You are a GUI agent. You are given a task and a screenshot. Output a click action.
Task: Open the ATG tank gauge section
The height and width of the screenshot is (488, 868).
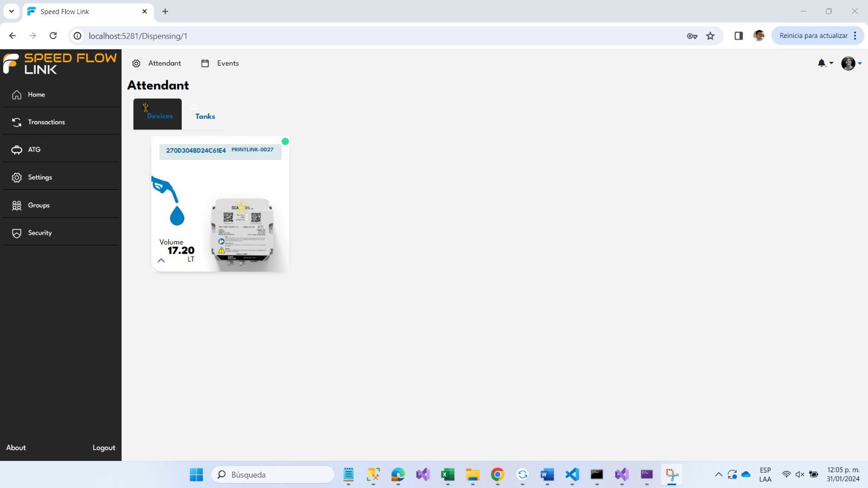point(34,150)
